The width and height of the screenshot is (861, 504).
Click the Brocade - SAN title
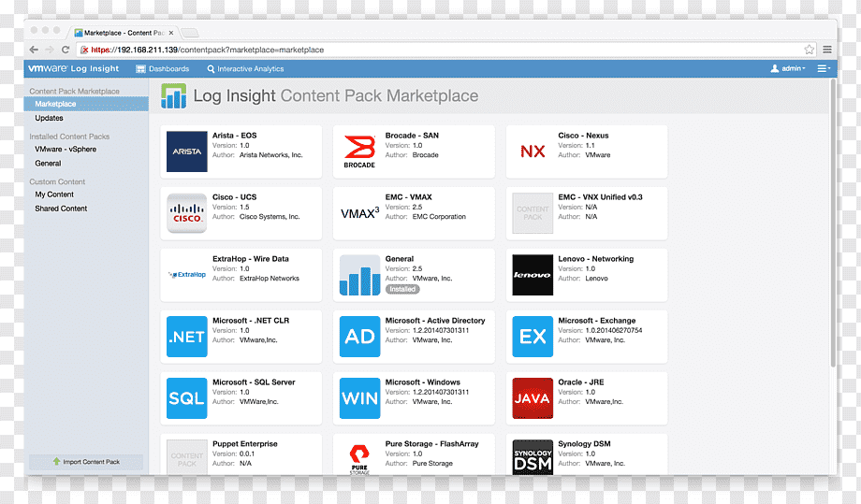(x=412, y=136)
